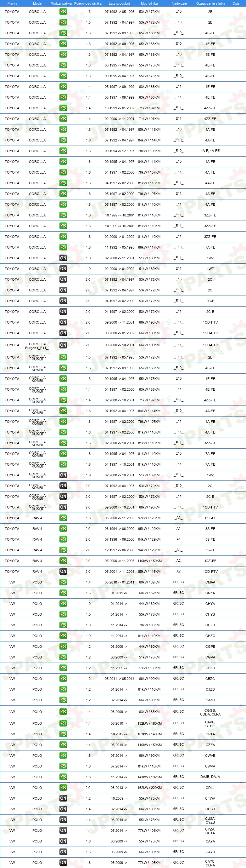Click the 78kW / 106KM power cell
This screenshot has width=246, height=868.
(x=149, y=151)
